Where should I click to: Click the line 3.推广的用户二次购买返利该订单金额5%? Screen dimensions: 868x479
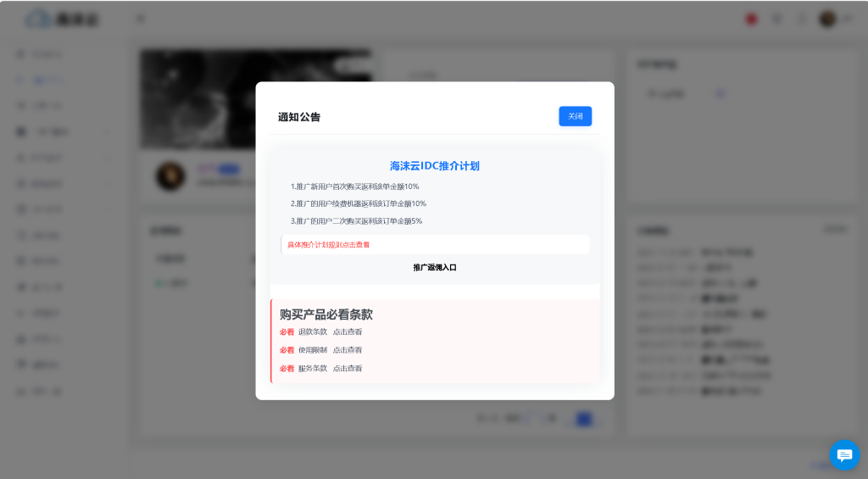[357, 221]
